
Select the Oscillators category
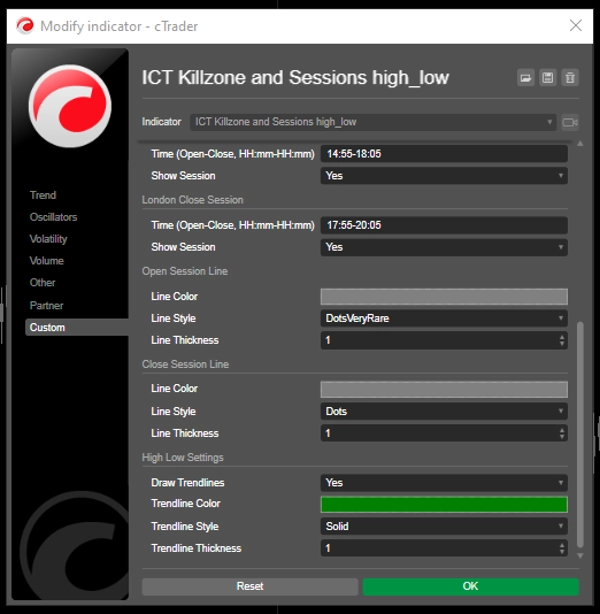tap(53, 217)
